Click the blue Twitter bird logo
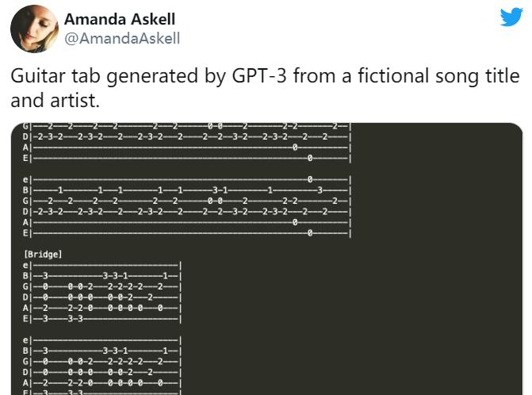The image size is (532, 395). tap(511, 17)
